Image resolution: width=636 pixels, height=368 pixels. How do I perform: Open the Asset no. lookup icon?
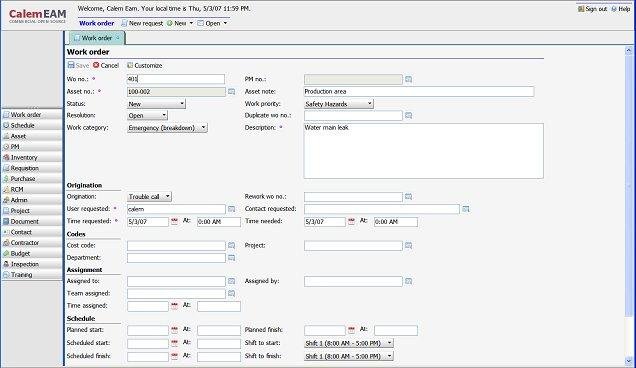click(231, 92)
